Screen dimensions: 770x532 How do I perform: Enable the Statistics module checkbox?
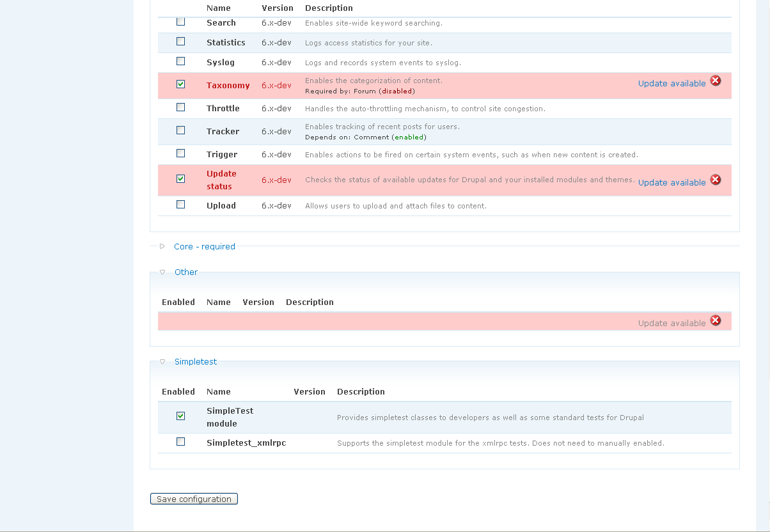coord(180,42)
